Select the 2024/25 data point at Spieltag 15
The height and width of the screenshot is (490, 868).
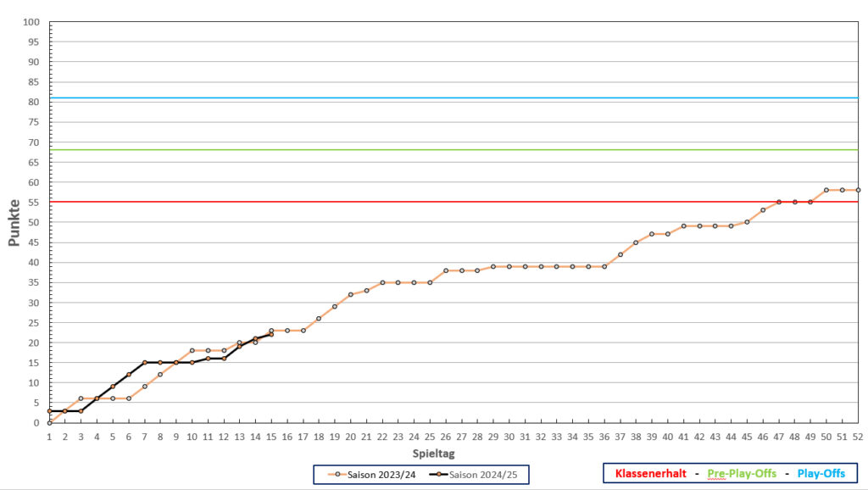(271, 334)
